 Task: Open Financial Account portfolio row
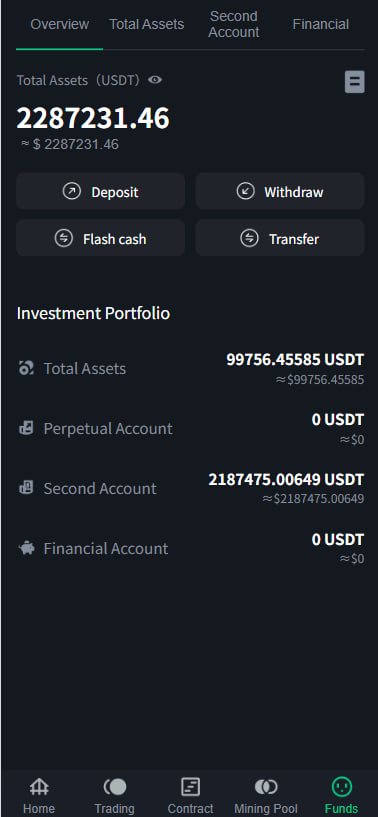point(190,549)
